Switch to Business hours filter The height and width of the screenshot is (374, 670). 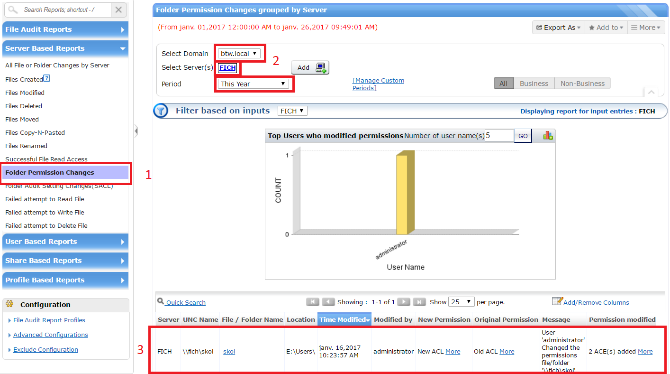click(x=534, y=83)
